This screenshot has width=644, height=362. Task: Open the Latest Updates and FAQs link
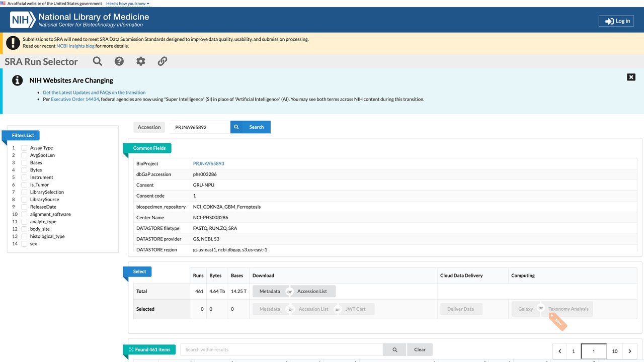tap(94, 93)
